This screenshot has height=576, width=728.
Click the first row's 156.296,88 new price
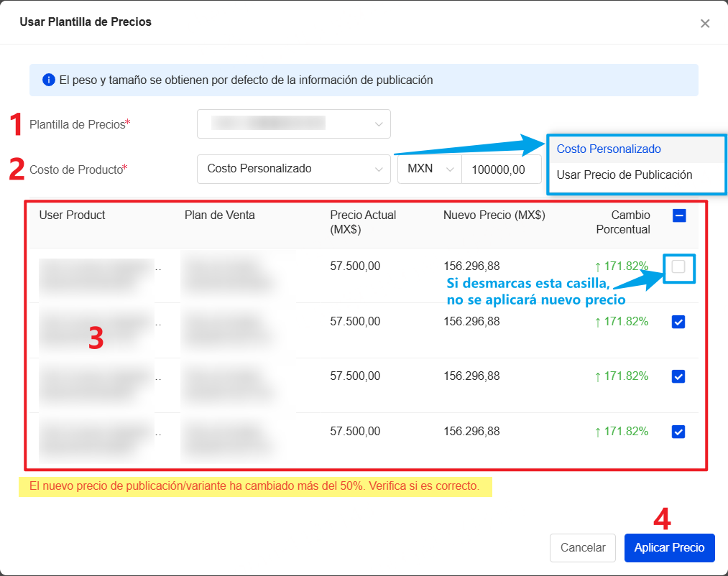pos(471,266)
